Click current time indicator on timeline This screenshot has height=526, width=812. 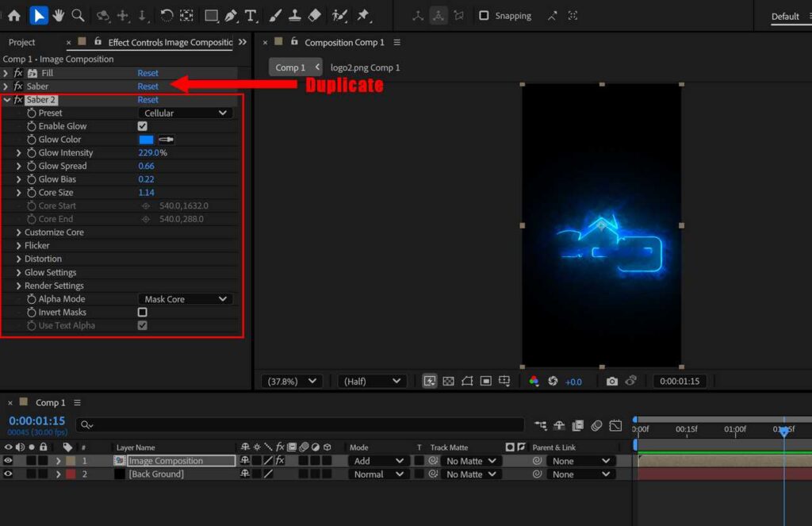[784, 430]
